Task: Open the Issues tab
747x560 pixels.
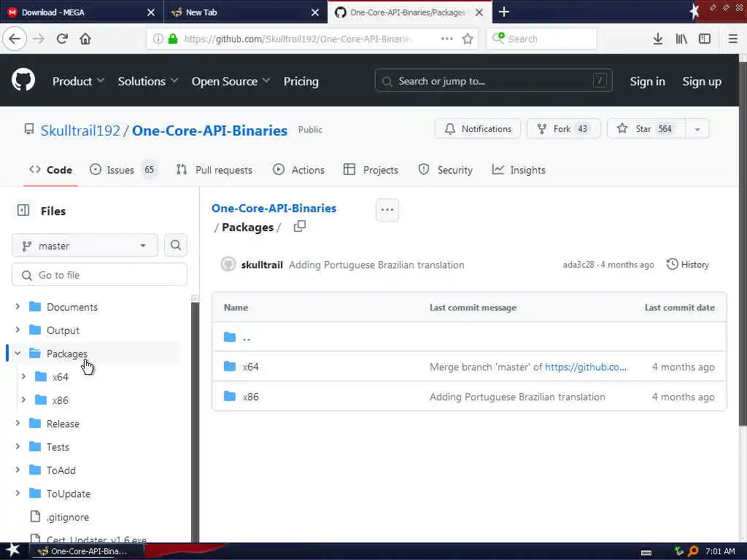Action: click(x=123, y=170)
